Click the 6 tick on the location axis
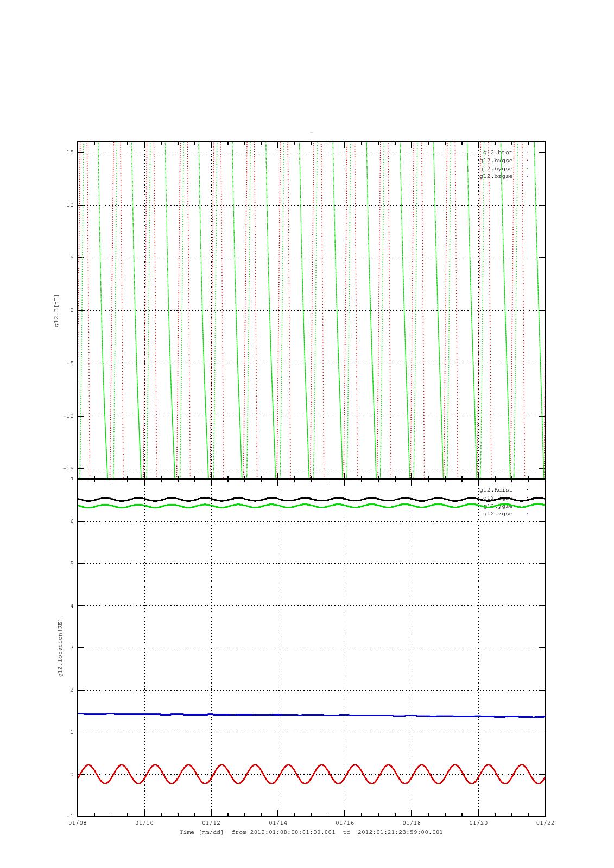Image resolution: width=614 pixels, height=868 pixels. (x=72, y=521)
